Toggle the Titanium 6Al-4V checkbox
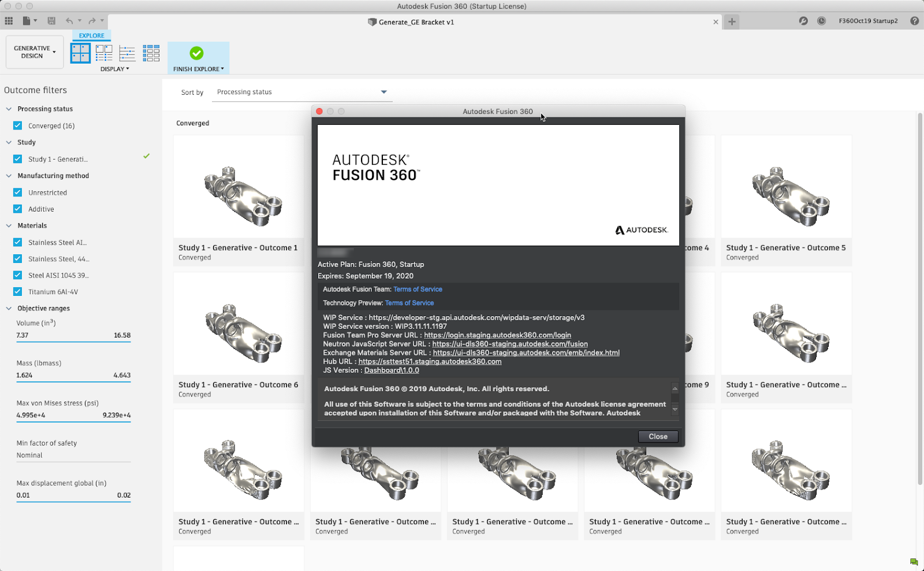 click(x=18, y=292)
